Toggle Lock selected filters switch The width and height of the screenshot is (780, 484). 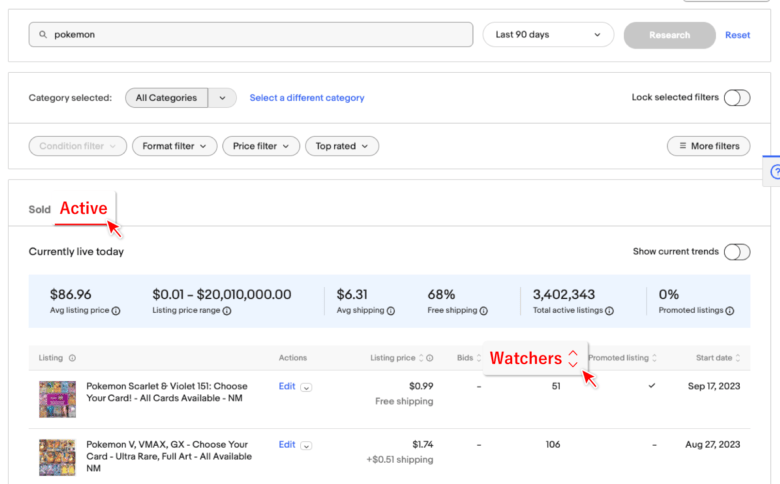click(736, 98)
